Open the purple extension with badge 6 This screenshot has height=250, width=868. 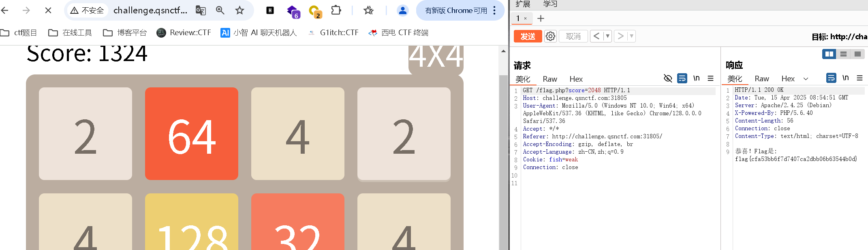(293, 11)
